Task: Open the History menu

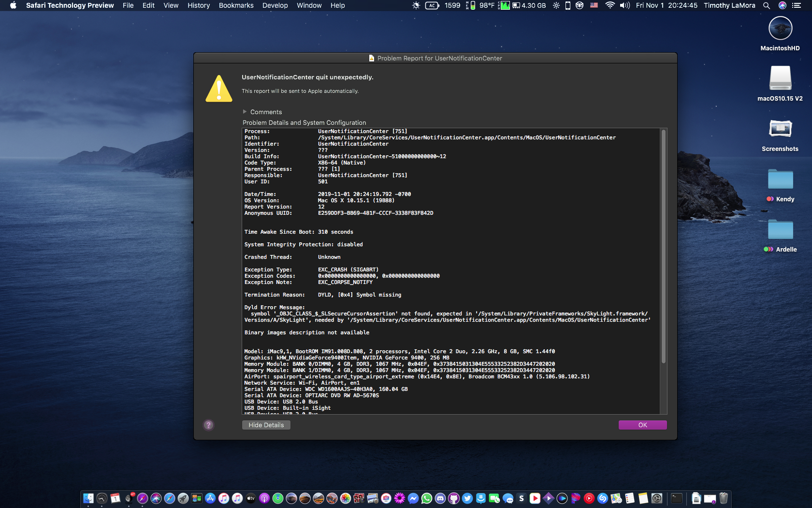Action: pos(199,5)
